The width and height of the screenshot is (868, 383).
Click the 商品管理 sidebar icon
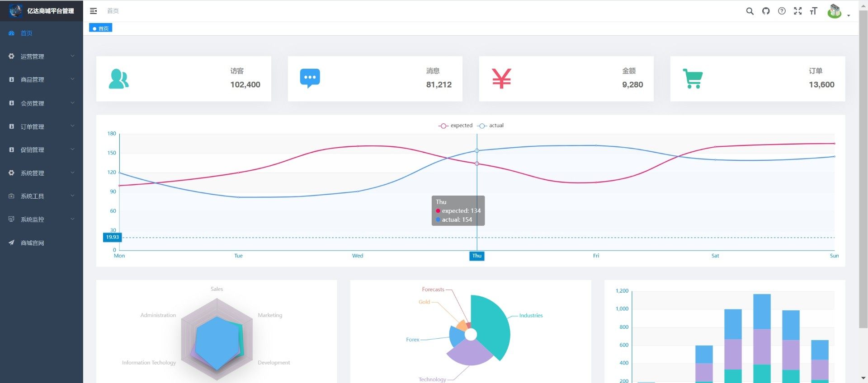tap(11, 79)
